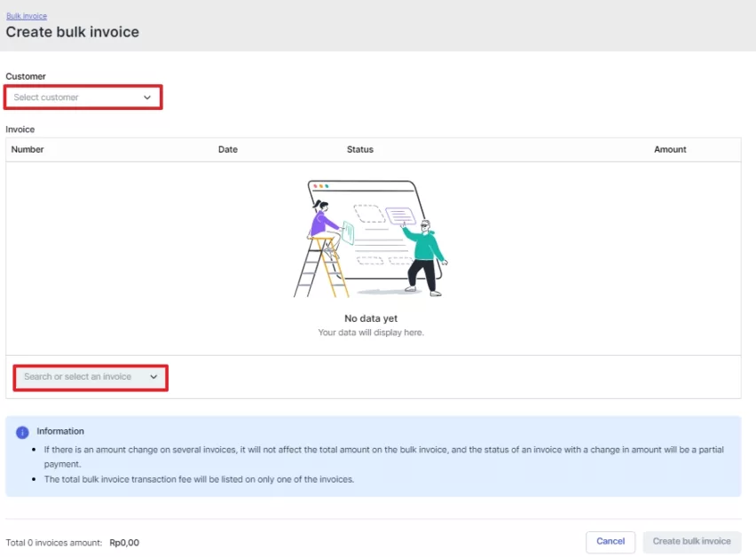This screenshot has height=557, width=756.
Task: Click the Invoice section label
Action: tap(20, 129)
